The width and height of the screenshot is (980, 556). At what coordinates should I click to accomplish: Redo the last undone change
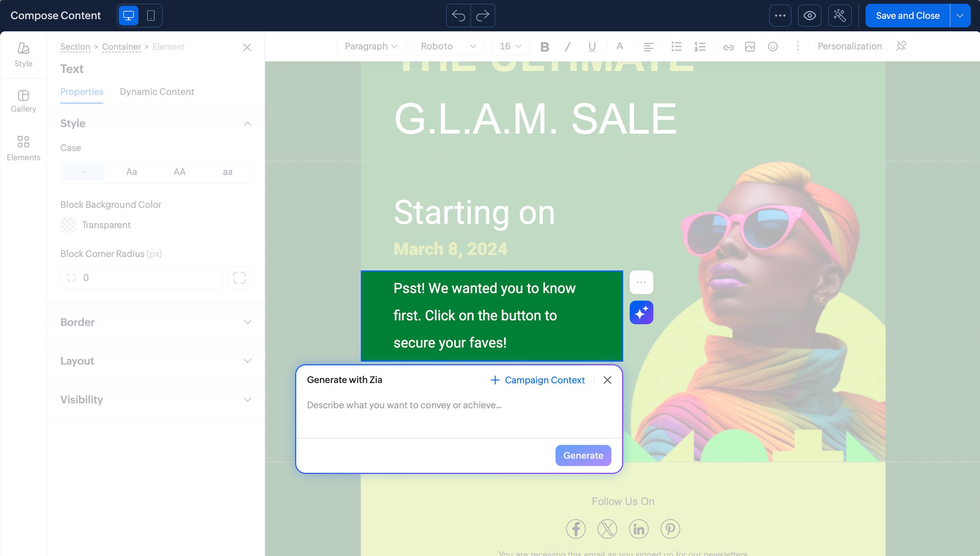tap(483, 16)
